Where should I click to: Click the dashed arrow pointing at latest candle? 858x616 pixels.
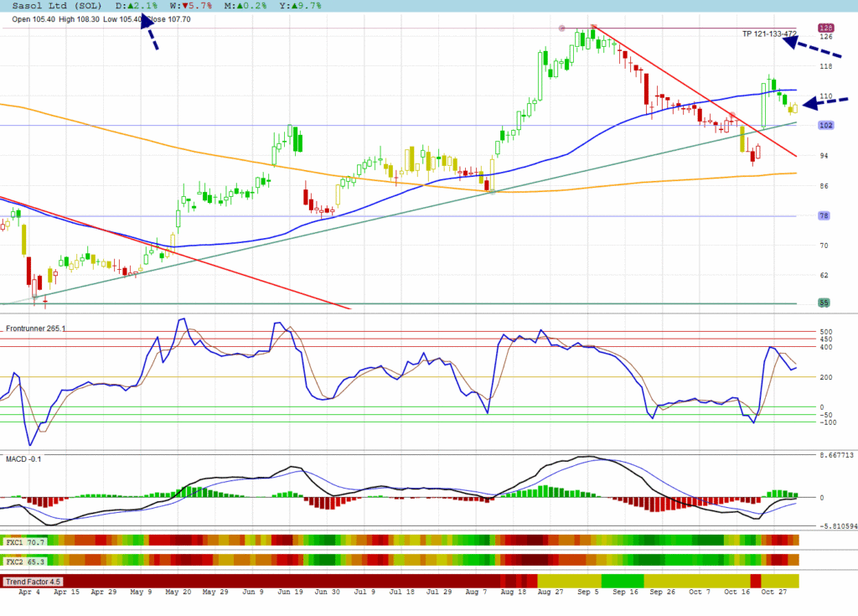[x=824, y=102]
